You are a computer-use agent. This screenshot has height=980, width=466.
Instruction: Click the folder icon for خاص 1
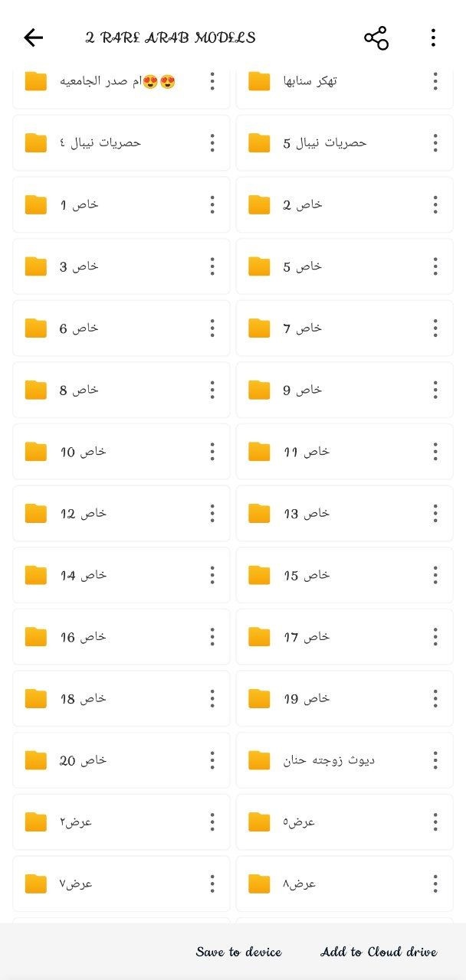coord(36,204)
